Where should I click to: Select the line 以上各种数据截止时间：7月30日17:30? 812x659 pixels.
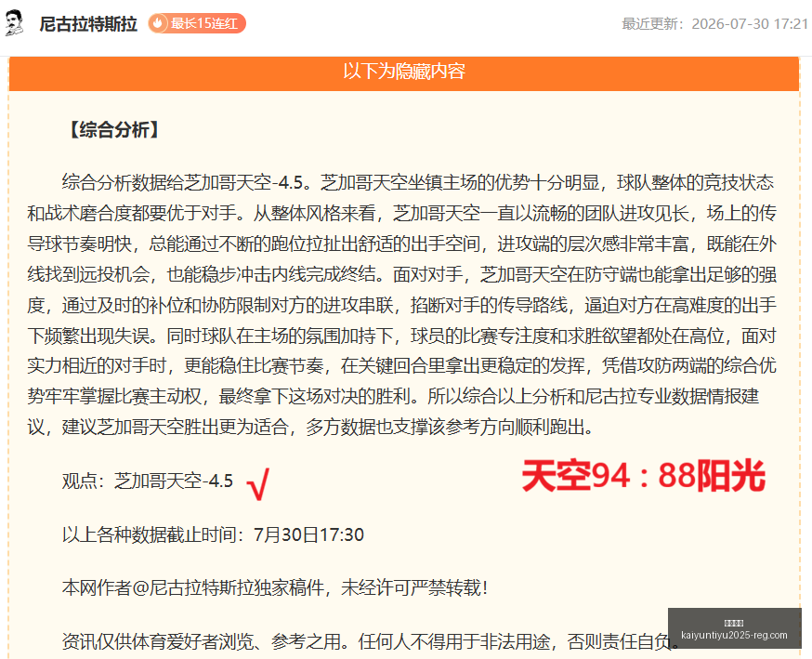(213, 534)
